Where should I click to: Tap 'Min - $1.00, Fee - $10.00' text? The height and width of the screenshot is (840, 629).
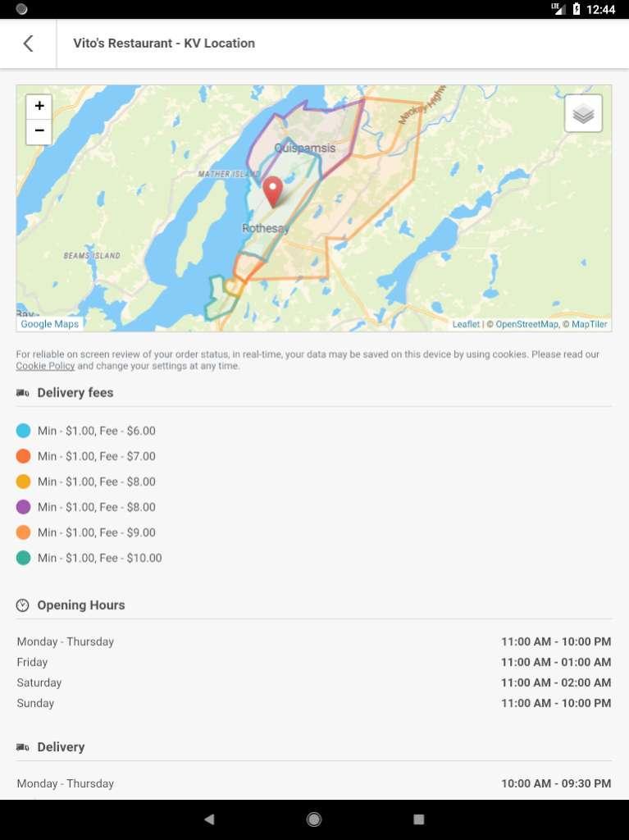tap(100, 558)
